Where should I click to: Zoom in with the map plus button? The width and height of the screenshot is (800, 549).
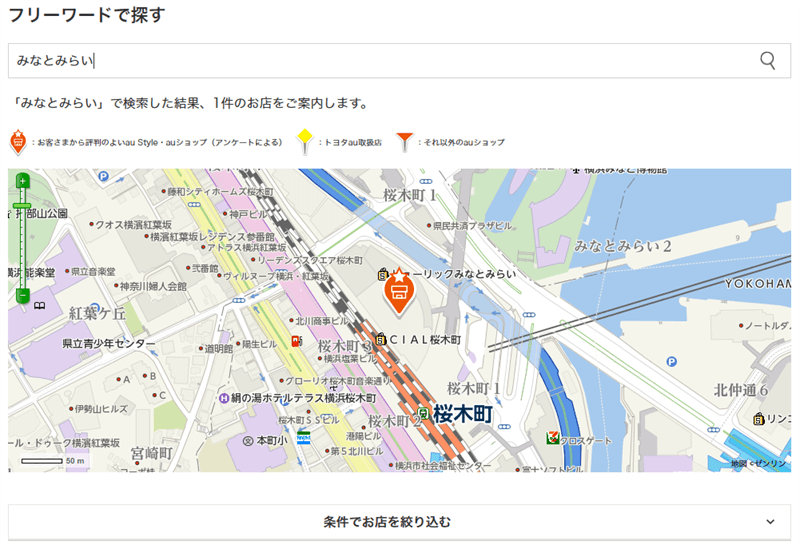[x=22, y=181]
